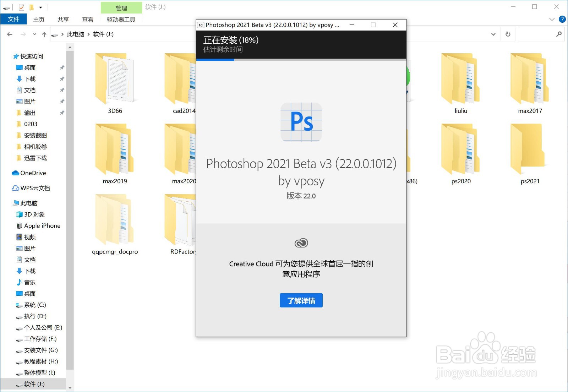Viewport: 568px width, 392px height.
Task: Click the new folder quick access icon
Action: tap(31, 7)
